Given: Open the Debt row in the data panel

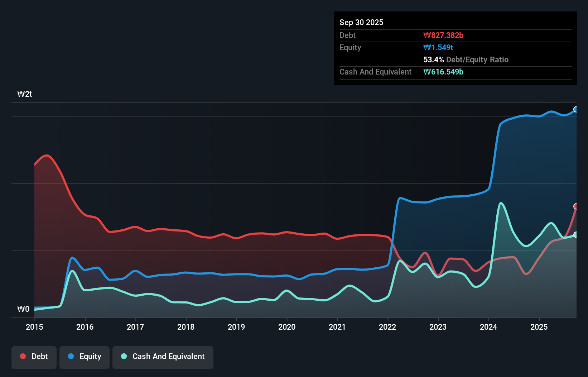Looking at the screenshot, I should point(347,35).
